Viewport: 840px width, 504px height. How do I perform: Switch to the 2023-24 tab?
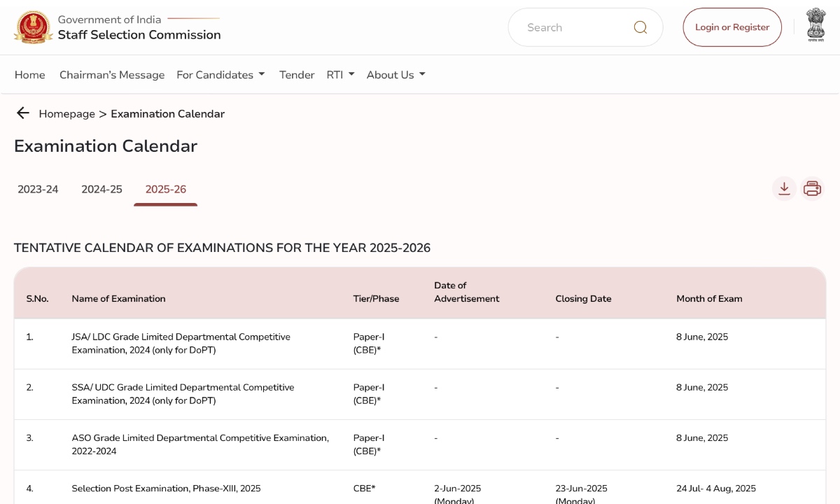click(x=38, y=189)
